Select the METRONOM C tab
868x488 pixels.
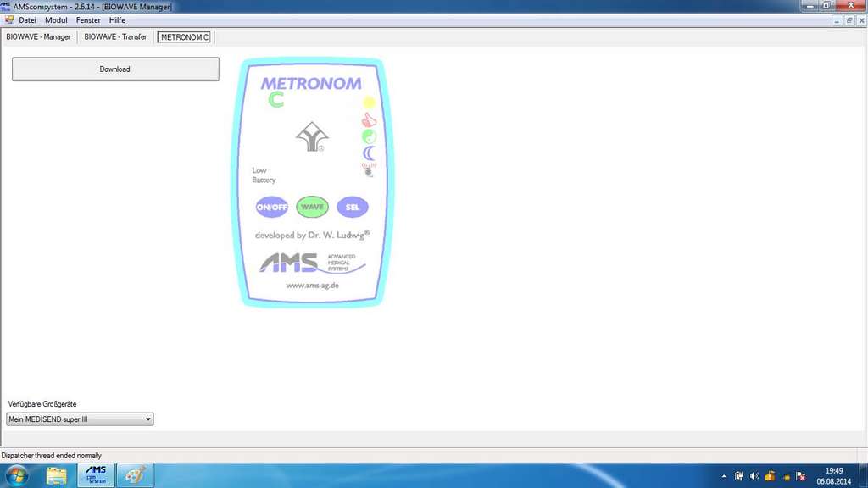tap(184, 37)
